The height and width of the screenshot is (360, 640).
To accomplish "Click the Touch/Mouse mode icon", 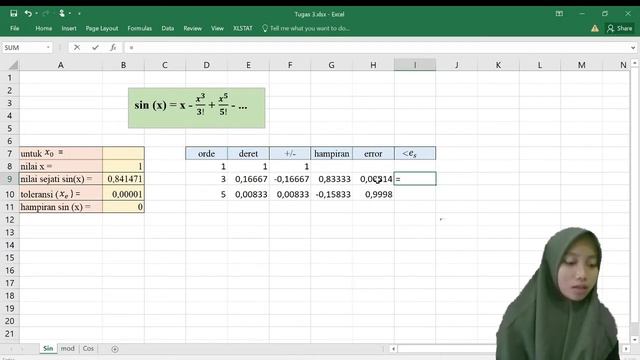I will (62, 13).
